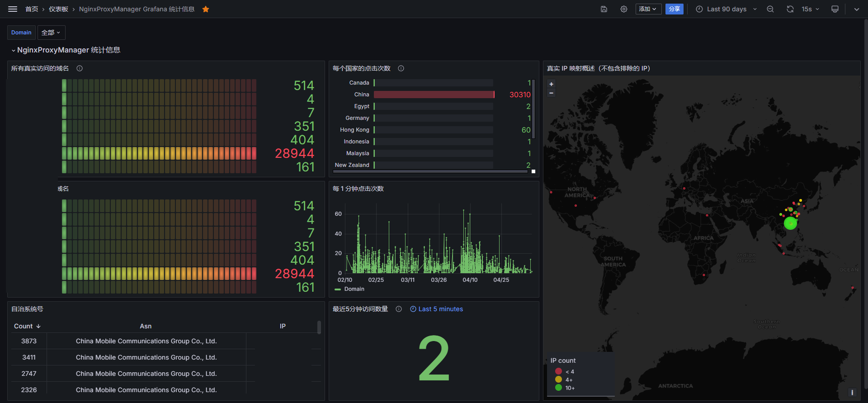Image resolution: width=868 pixels, height=403 pixels.
Task: Click the Malaysia country row label
Action: click(358, 153)
